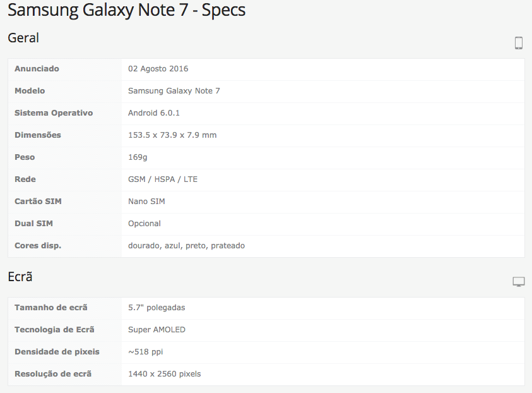
Task: Click the available colors list value
Action: 186,246
